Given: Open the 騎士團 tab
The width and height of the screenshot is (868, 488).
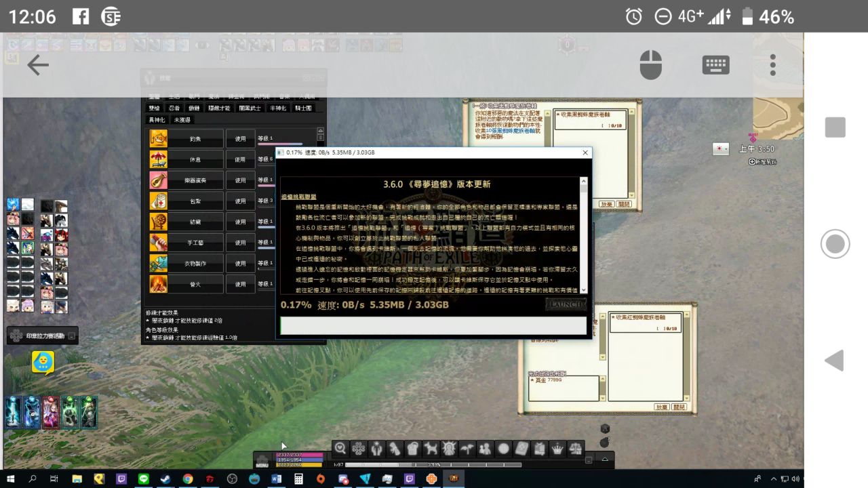Looking at the screenshot, I should (303, 108).
